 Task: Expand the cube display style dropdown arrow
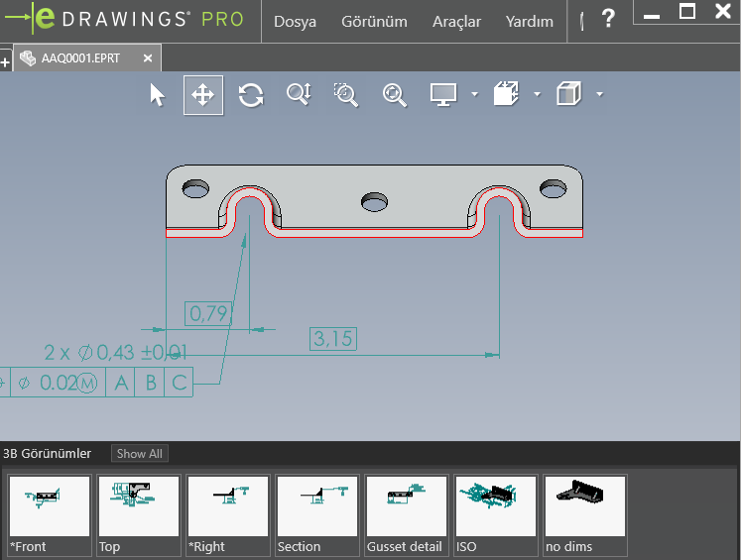599,95
